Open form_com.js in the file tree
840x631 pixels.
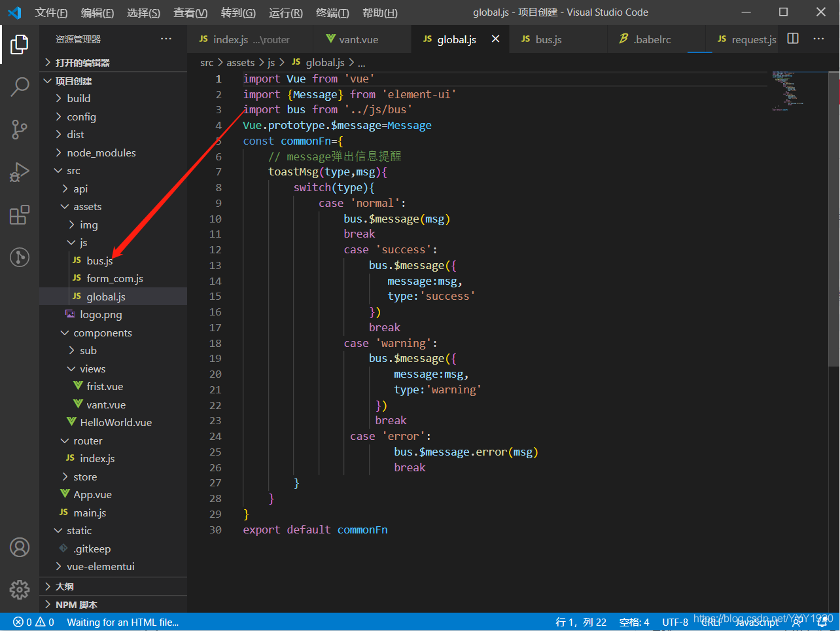click(x=113, y=278)
